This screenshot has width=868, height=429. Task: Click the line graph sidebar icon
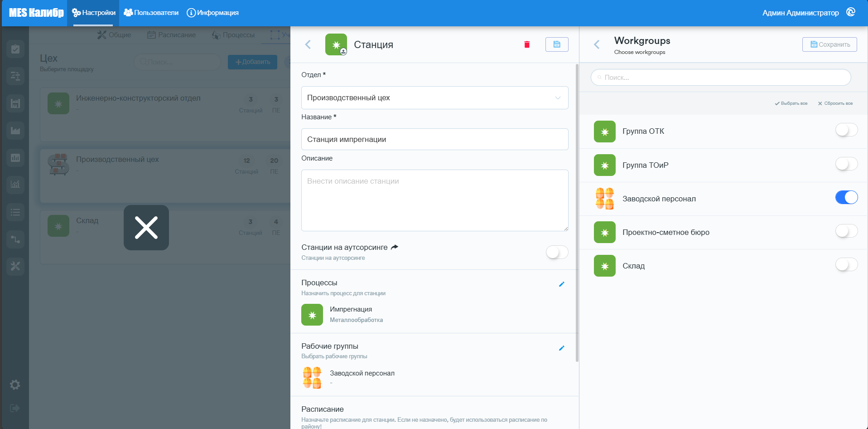15,185
